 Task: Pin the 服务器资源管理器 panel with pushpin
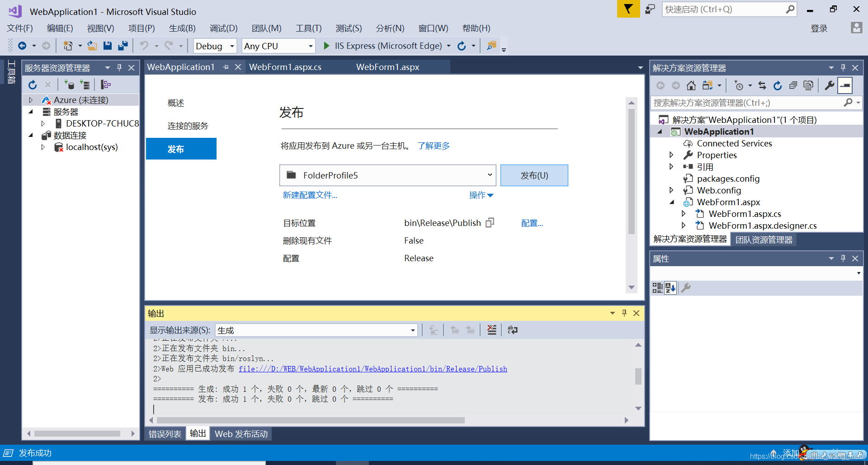tap(119, 68)
